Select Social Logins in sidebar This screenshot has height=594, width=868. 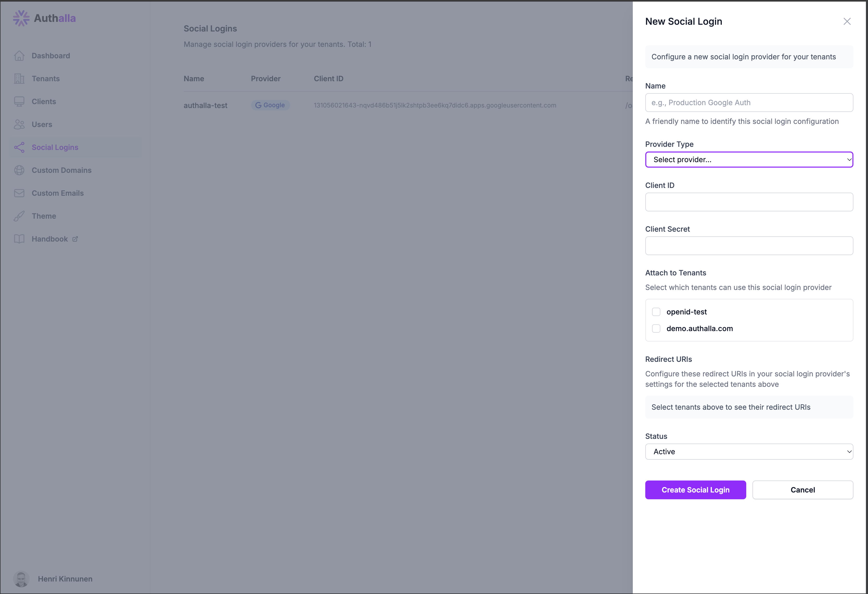55,147
